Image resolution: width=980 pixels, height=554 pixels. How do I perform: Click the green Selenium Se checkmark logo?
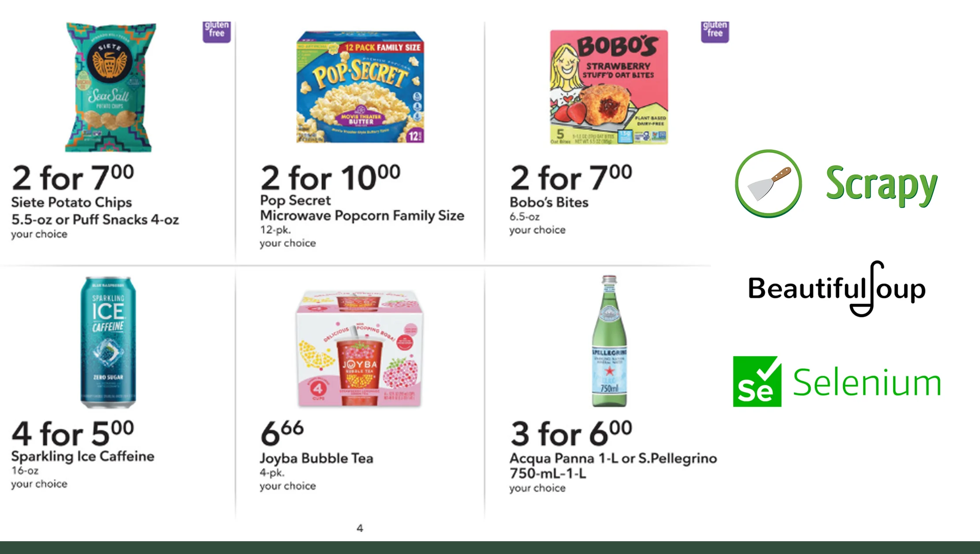[757, 381]
